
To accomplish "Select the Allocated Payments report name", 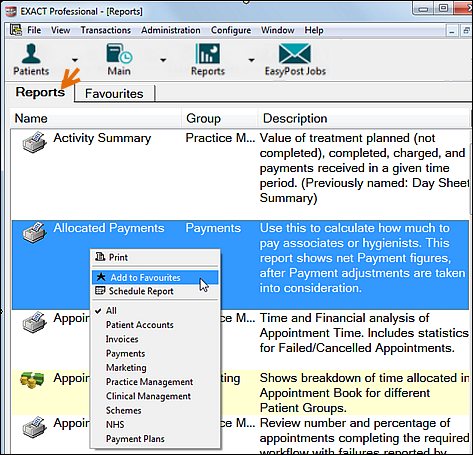I will point(109,228).
